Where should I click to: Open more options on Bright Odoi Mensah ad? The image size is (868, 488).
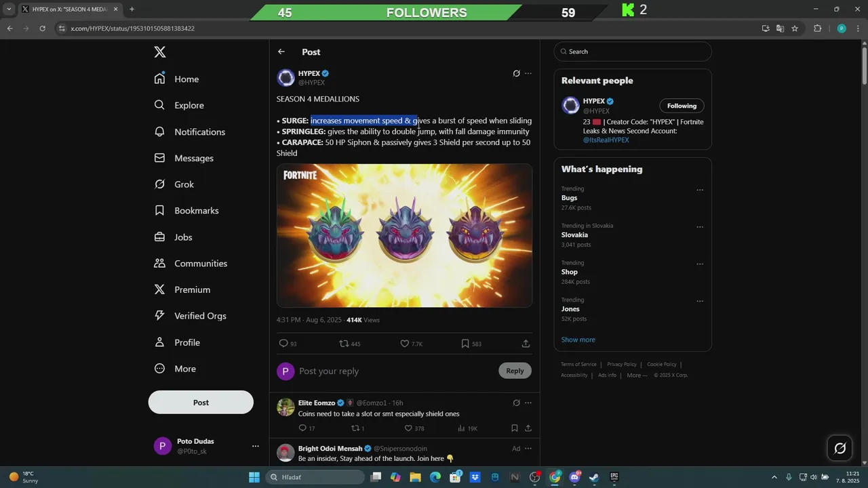pyautogui.click(x=528, y=449)
